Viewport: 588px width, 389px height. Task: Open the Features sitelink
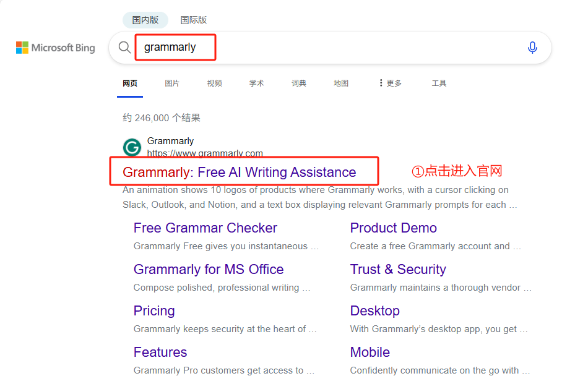pos(160,352)
